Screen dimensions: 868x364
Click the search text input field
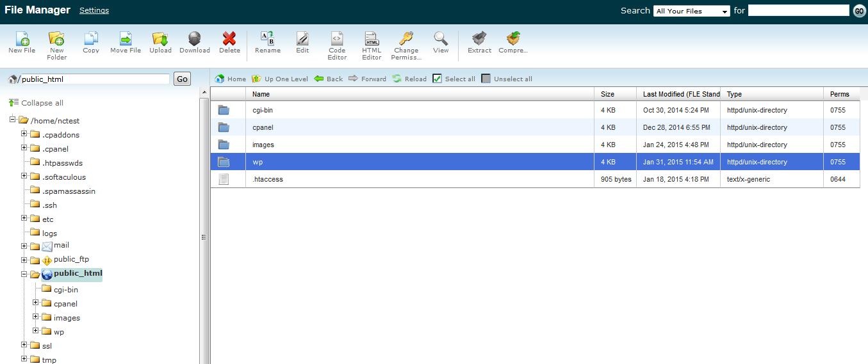tap(798, 11)
